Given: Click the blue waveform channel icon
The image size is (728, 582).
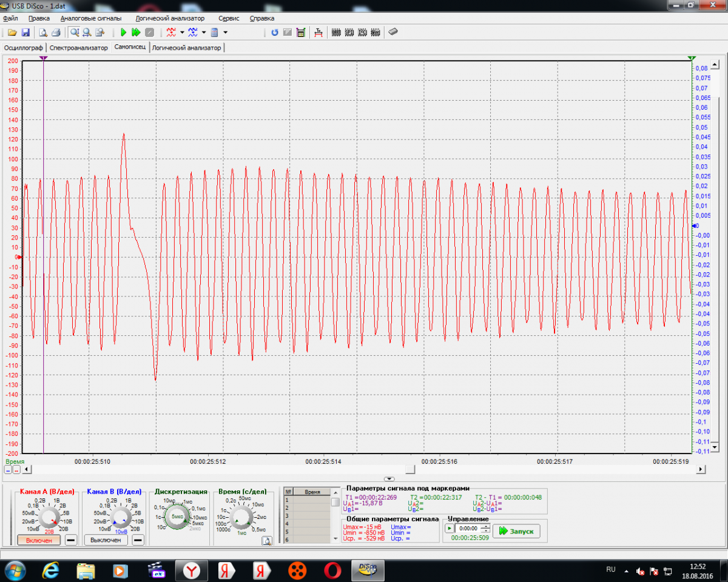Looking at the screenshot, I should [x=193, y=32].
